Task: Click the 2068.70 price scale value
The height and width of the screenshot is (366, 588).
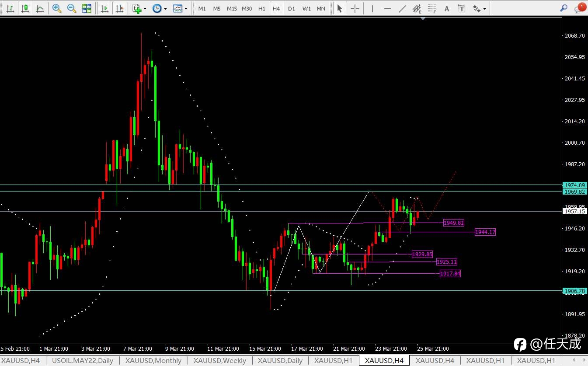Action: click(574, 36)
